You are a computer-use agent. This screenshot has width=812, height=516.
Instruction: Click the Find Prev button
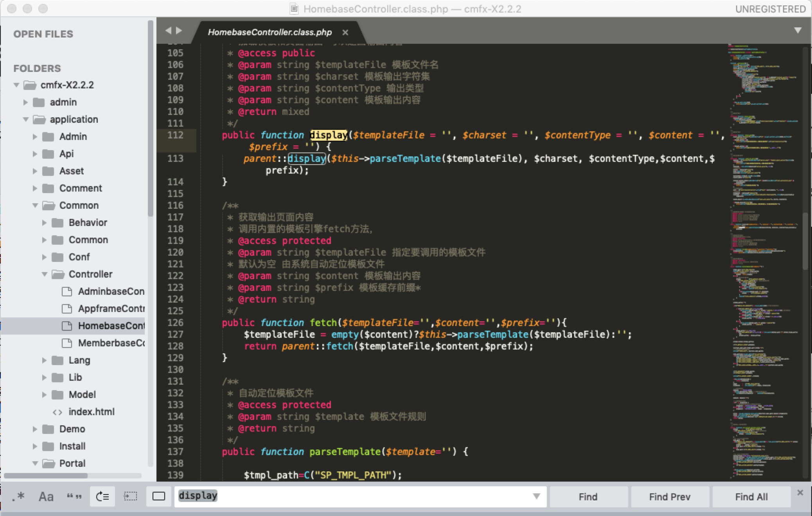(670, 497)
